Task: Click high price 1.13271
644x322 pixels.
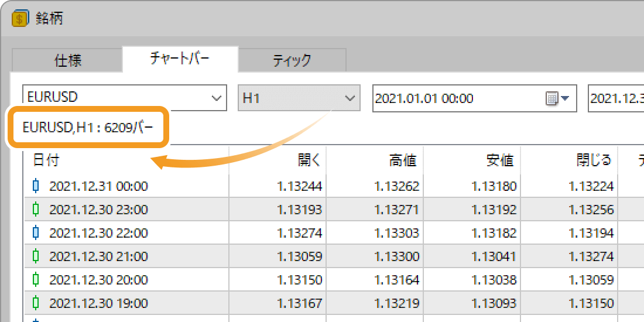Action: click(397, 210)
